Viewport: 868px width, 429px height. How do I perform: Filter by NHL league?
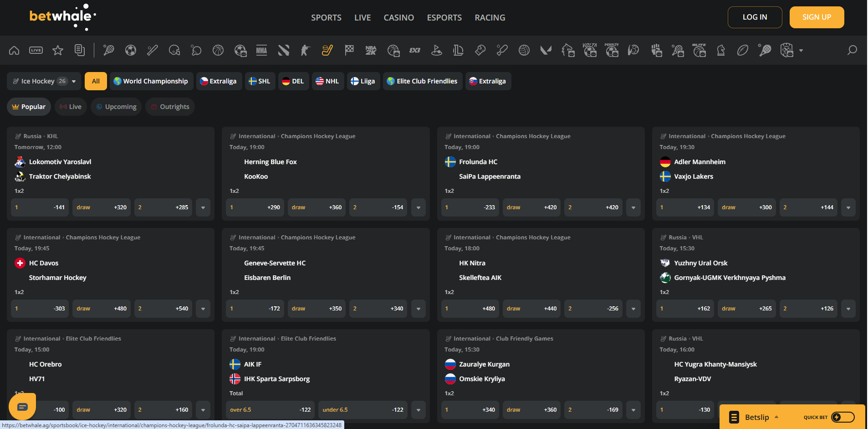point(328,81)
